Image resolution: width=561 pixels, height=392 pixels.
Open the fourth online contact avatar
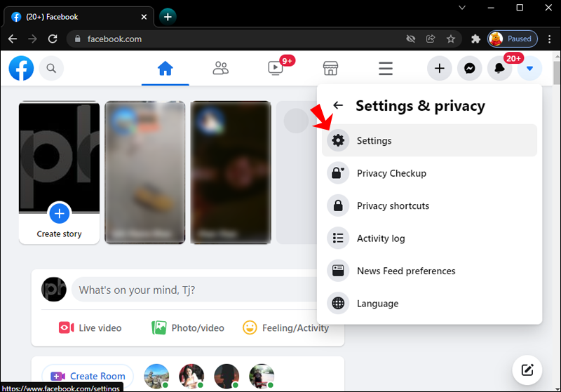tap(262, 377)
